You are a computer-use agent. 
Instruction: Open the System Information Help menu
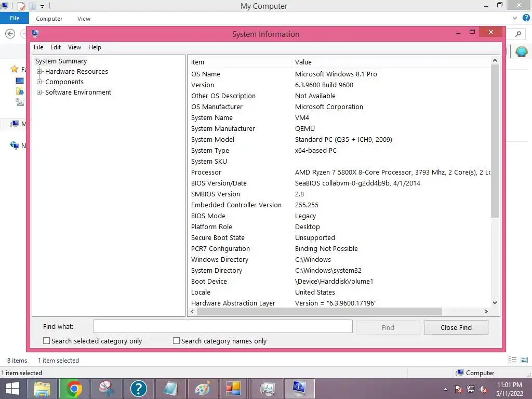point(95,47)
